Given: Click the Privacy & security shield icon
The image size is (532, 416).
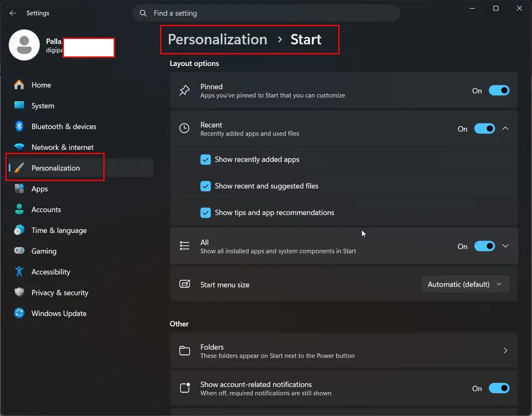Looking at the screenshot, I should pyautogui.click(x=19, y=292).
